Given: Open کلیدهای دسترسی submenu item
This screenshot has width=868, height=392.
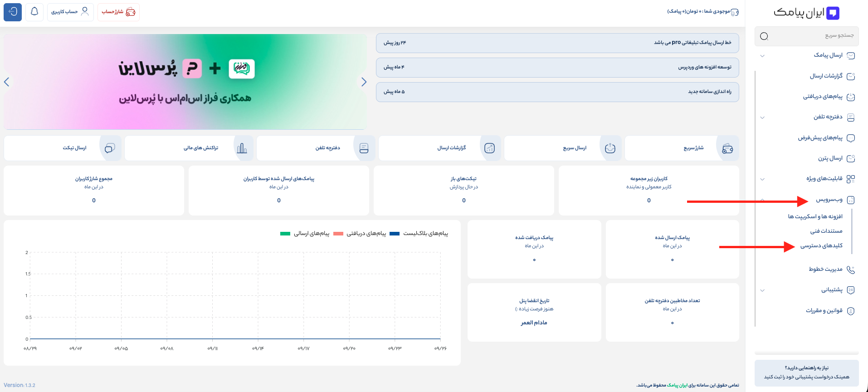Looking at the screenshot, I should coord(821,246).
